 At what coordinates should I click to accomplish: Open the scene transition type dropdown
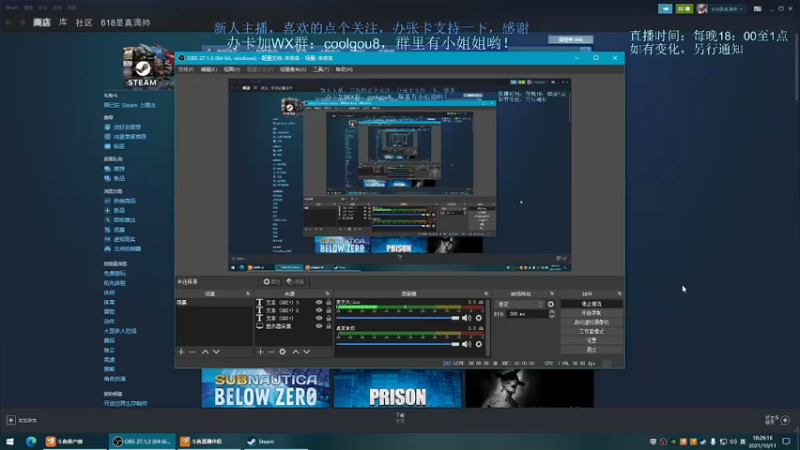point(519,304)
